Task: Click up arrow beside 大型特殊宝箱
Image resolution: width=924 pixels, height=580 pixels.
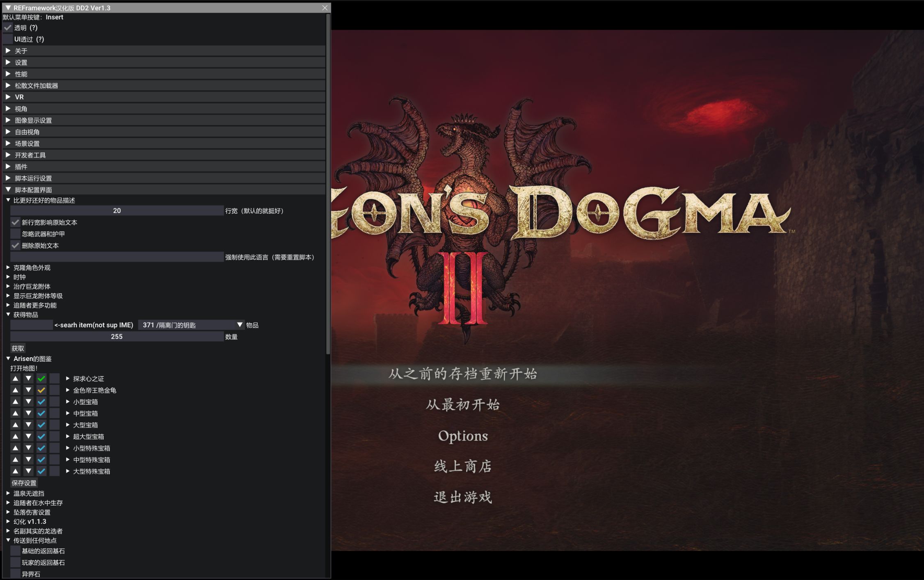Action: [15, 471]
